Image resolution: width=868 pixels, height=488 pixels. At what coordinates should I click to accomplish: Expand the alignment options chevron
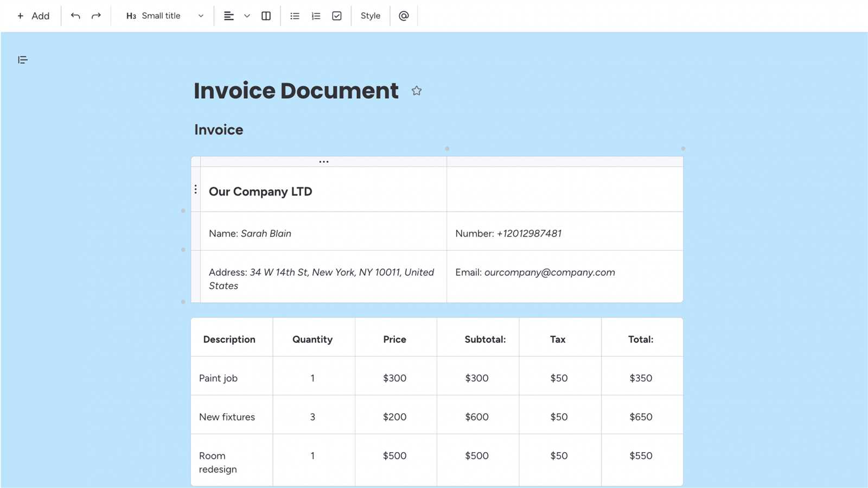[247, 16]
